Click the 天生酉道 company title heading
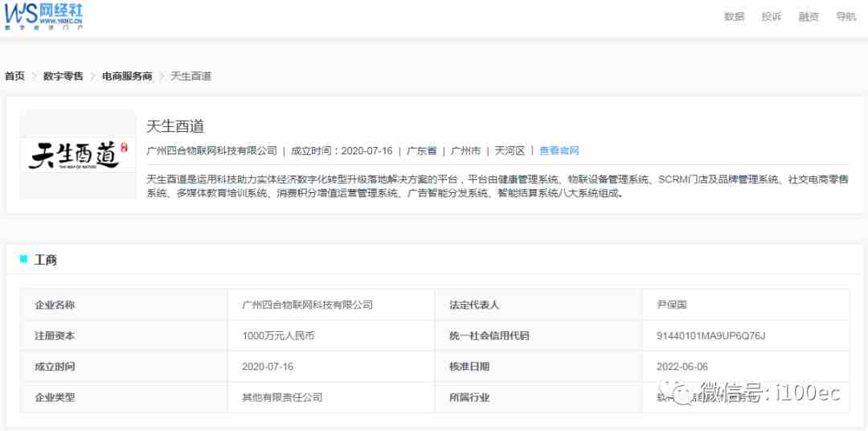 175,126
